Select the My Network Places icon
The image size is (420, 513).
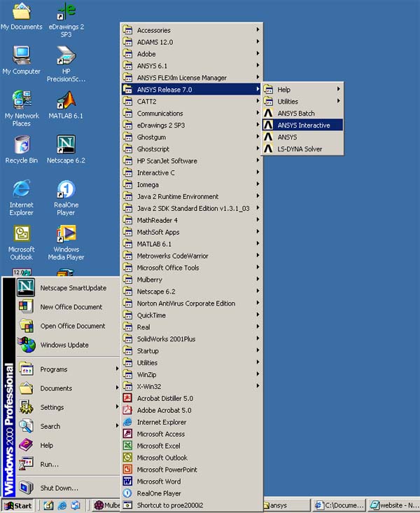click(x=22, y=109)
